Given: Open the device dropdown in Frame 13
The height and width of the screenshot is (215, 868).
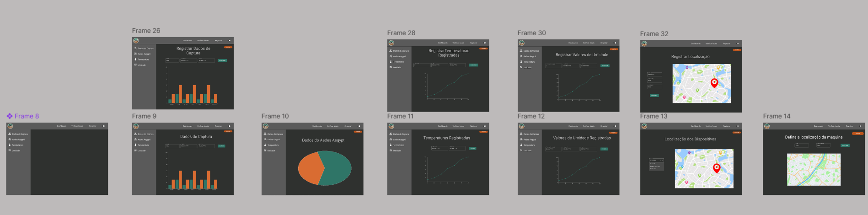Looking at the screenshot, I should tap(656, 160).
